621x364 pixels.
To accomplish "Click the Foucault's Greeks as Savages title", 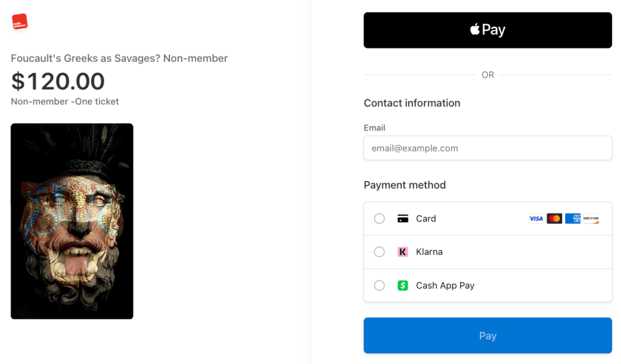I will click(119, 58).
